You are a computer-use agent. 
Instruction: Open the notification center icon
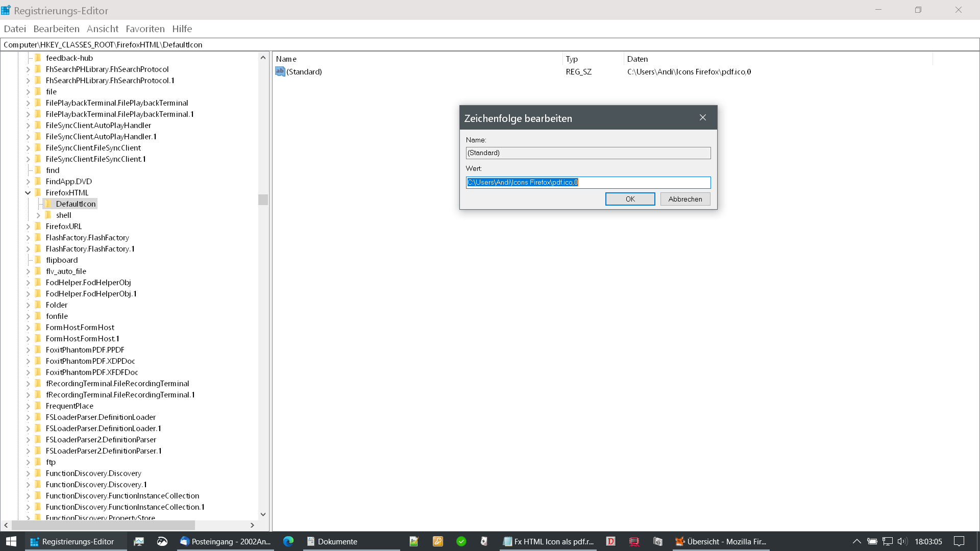coord(959,541)
